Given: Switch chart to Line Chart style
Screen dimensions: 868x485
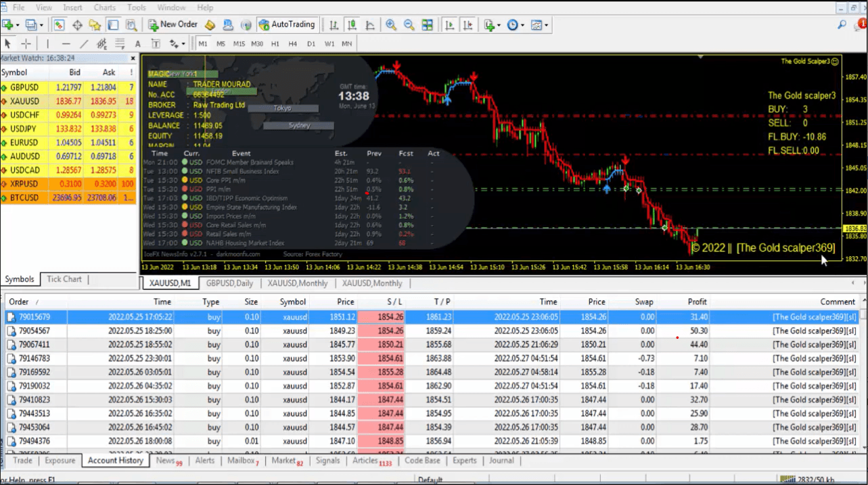Looking at the screenshot, I should click(369, 25).
